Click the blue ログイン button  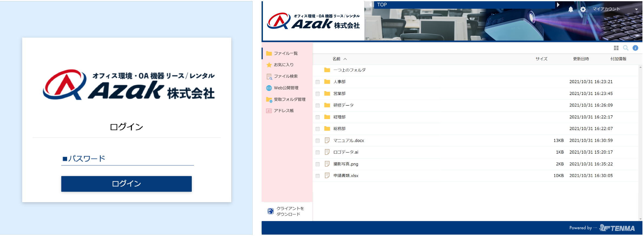point(126,184)
